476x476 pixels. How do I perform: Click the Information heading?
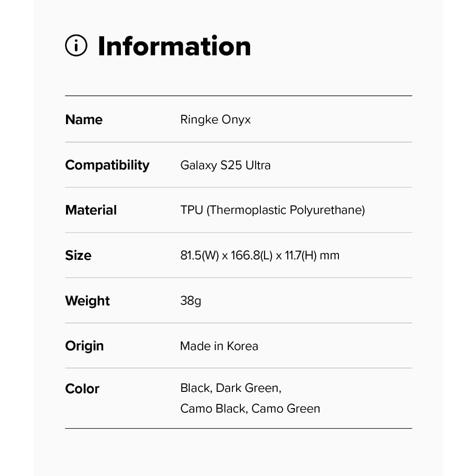(174, 46)
